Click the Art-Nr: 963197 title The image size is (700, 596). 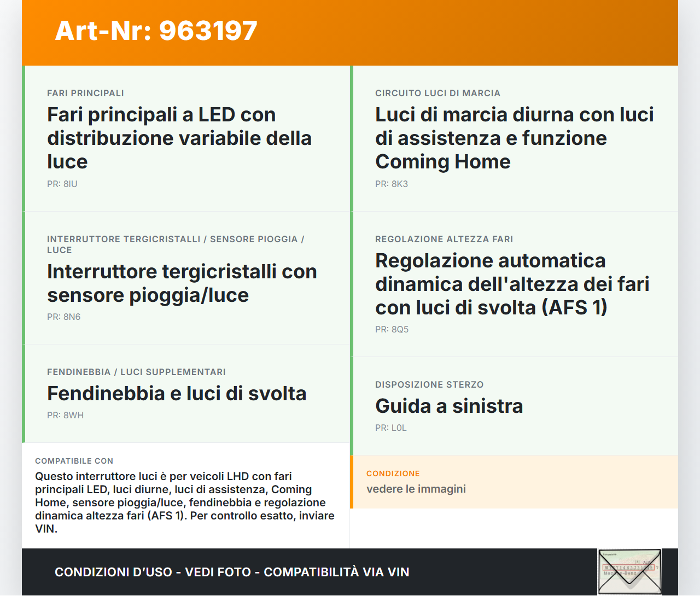pos(156,31)
